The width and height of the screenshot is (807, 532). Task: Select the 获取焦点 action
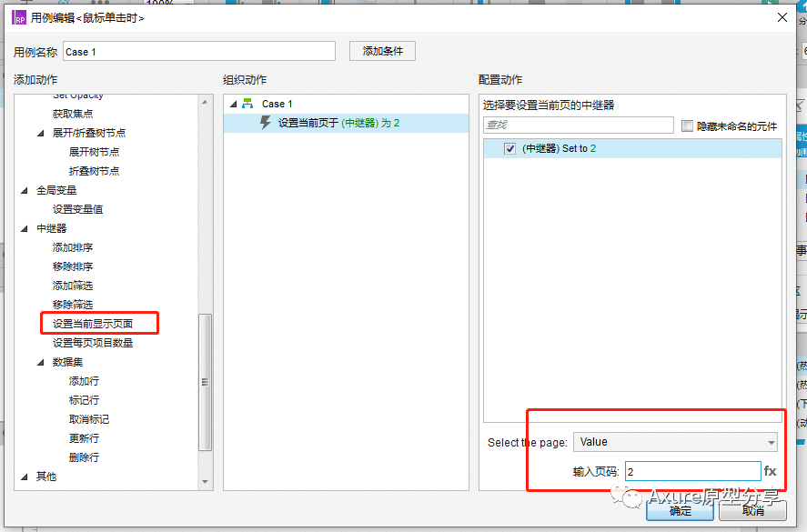coord(73,114)
